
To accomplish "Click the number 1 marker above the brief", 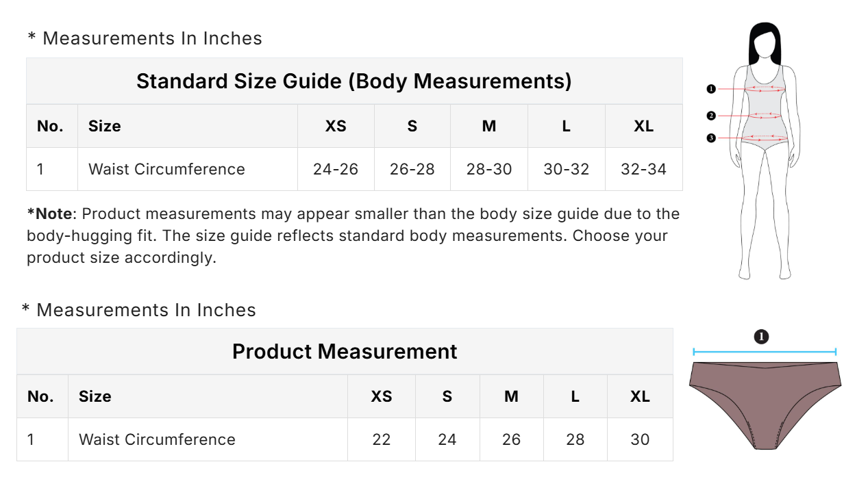I will [761, 336].
